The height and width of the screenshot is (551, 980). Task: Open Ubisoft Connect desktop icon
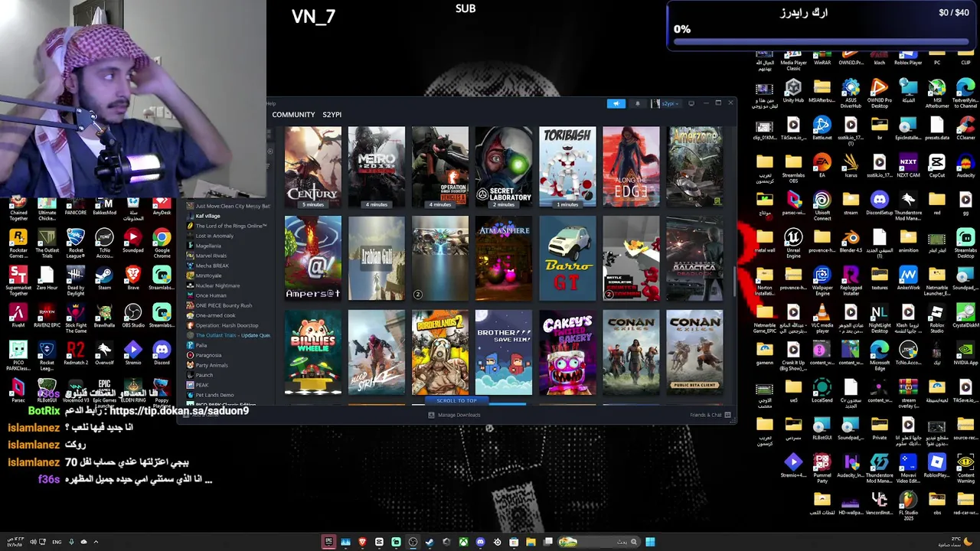pos(822,205)
